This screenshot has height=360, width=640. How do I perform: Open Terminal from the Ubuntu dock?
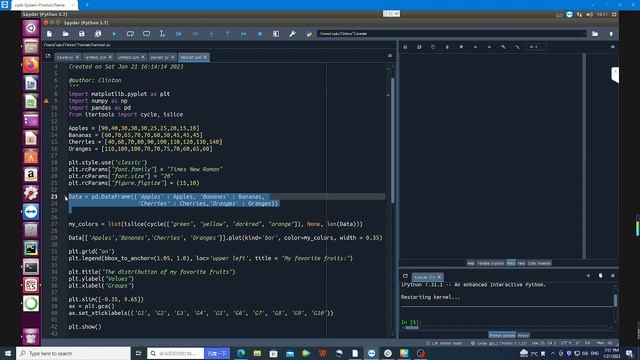[x=31, y=267]
